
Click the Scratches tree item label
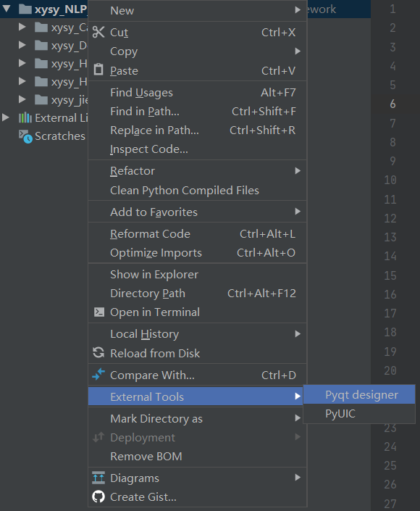coord(60,136)
